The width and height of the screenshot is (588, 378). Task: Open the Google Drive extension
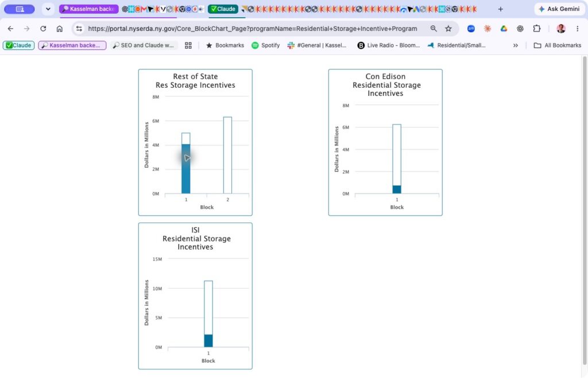pyautogui.click(x=504, y=29)
